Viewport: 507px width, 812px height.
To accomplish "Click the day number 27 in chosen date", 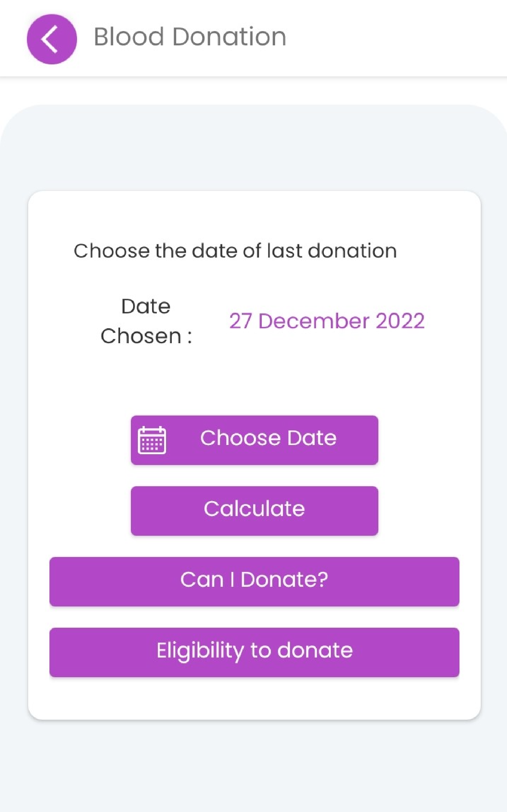I will (241, 321).
